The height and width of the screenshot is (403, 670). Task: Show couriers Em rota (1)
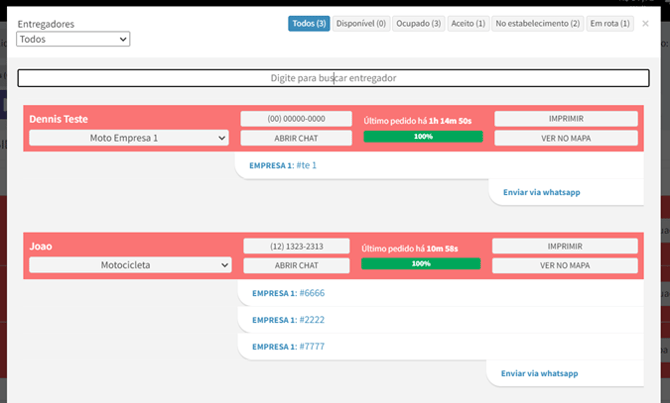pos(610,23)
